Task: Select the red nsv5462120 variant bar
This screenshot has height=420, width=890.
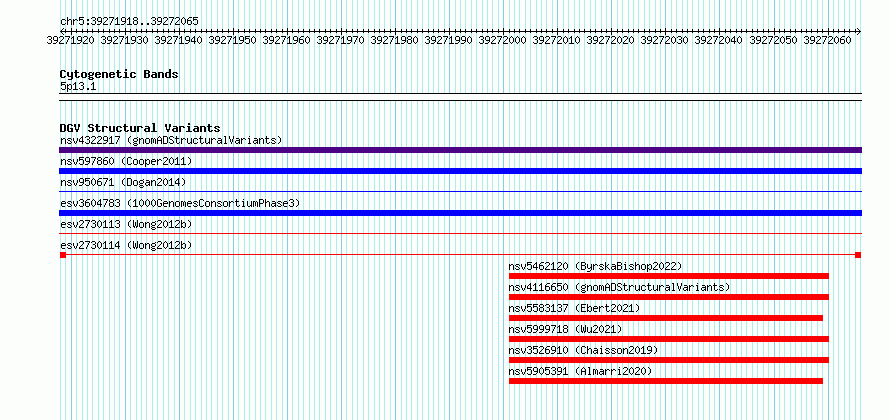Action: (669, 276)
